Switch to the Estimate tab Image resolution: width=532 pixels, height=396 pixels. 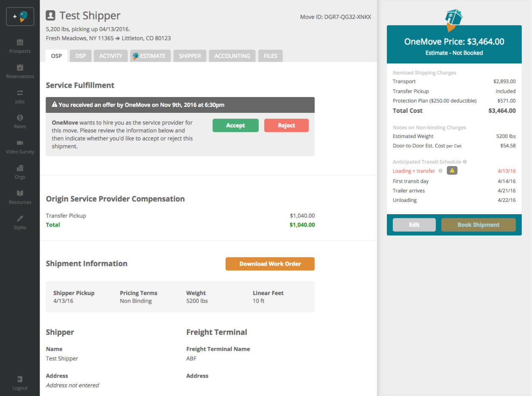(151, 56)
